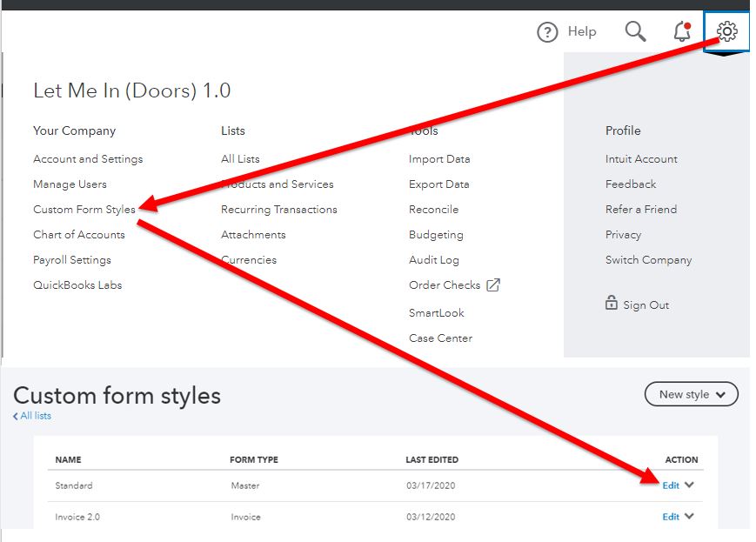Open Refer a Friend
Viewport: 756px width, 542px height.
point(641,210)
